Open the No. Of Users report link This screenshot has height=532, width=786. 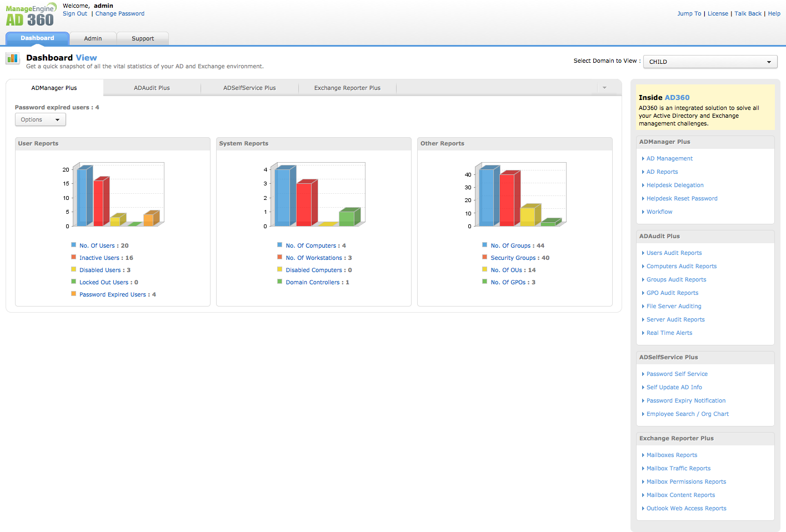[97, 245]
